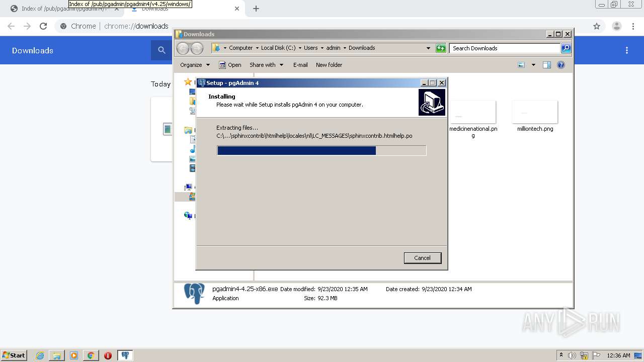Screen dimensions: 644x362
Task: Open Windows Media Player from taskbar
Action: coord(74,355)
